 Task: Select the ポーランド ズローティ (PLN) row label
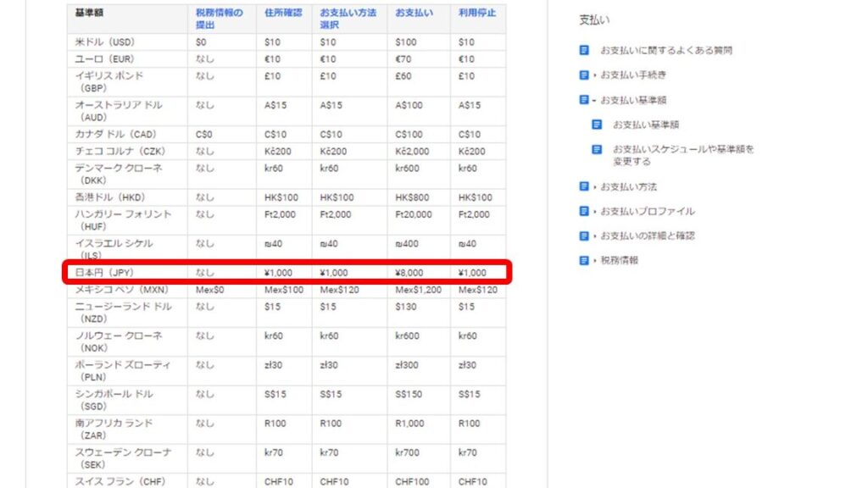(x=122, y=371)
